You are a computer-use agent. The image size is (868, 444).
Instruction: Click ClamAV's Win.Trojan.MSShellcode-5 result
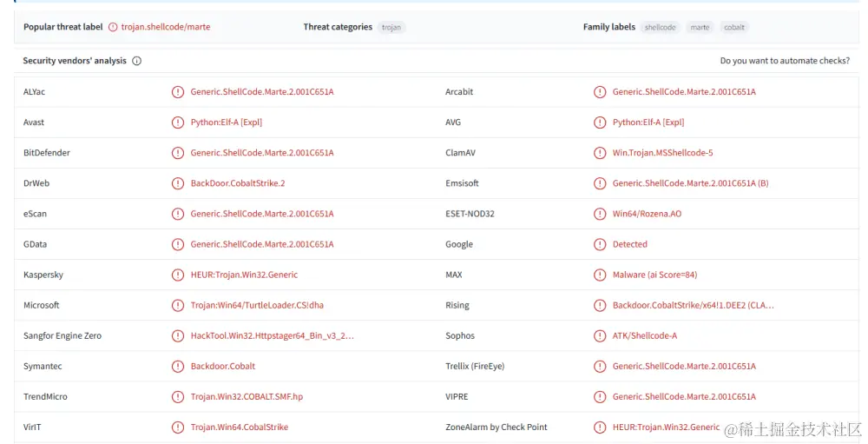point(662,153)
